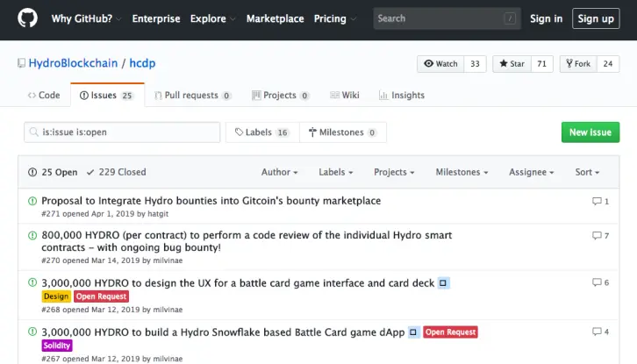Click blue square emoji on Snowflake dApp issue
Image resolution: width=637 pixels, height=364 pixels.
pyautogui.click(x=413, y=332)
